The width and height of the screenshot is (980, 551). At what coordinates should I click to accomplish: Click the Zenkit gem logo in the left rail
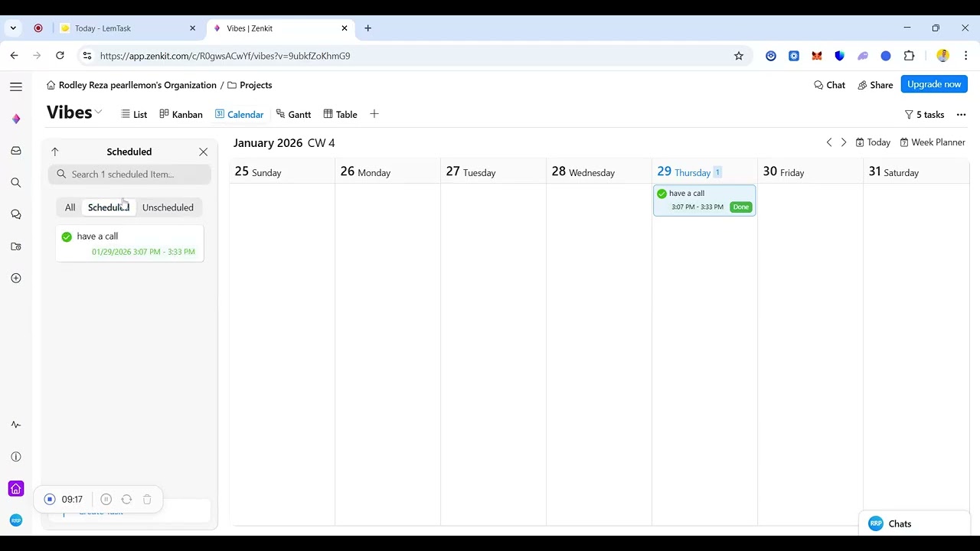click(x=16, y=119)
